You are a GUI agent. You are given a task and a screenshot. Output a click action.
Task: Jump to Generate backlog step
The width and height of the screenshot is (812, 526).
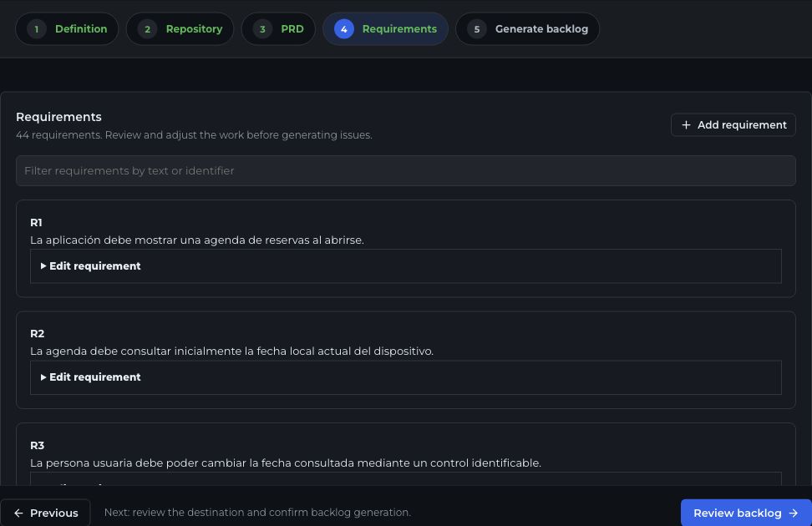pos(527,29)
